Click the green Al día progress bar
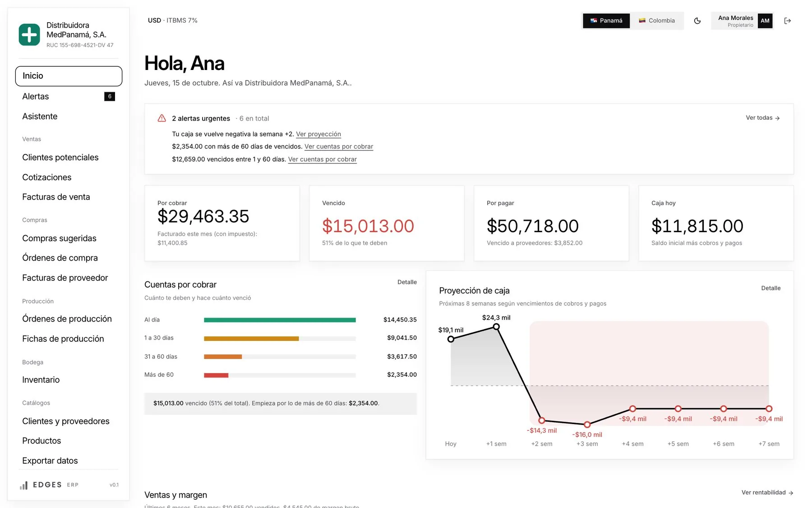Image resolution: width=812 pixels, height=508 pixels. (x=280, y=320)
